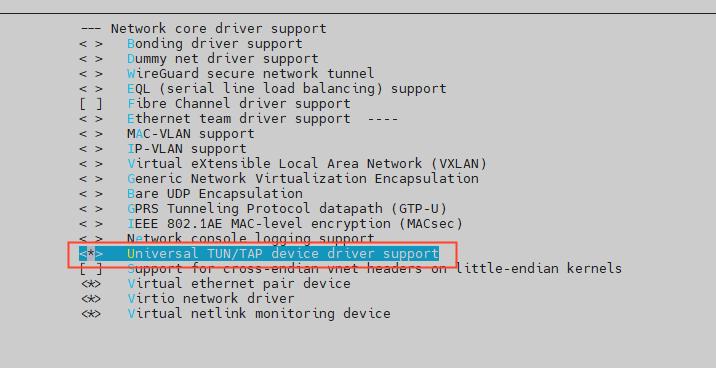Viewport: 716px width, 368px height.
Task: Toggle Virtual ethernet pair device star marker
Action: coord(91,284)
